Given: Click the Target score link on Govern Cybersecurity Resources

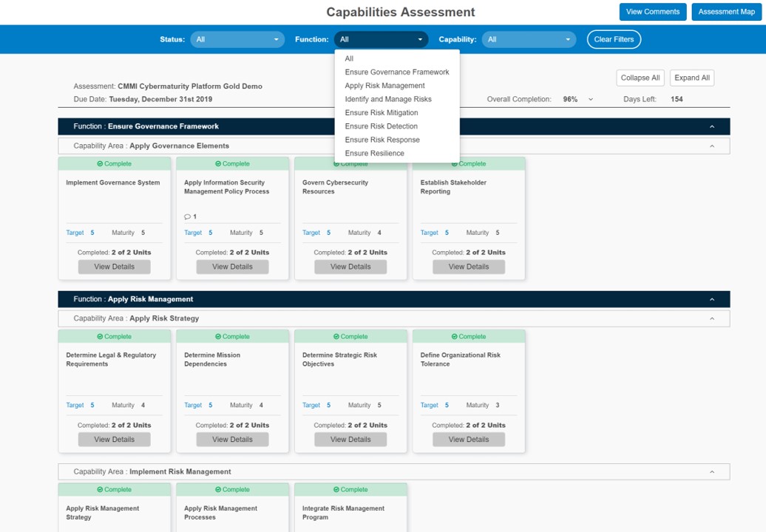Looking at the screenshot, I should click(x=311, y=232).
